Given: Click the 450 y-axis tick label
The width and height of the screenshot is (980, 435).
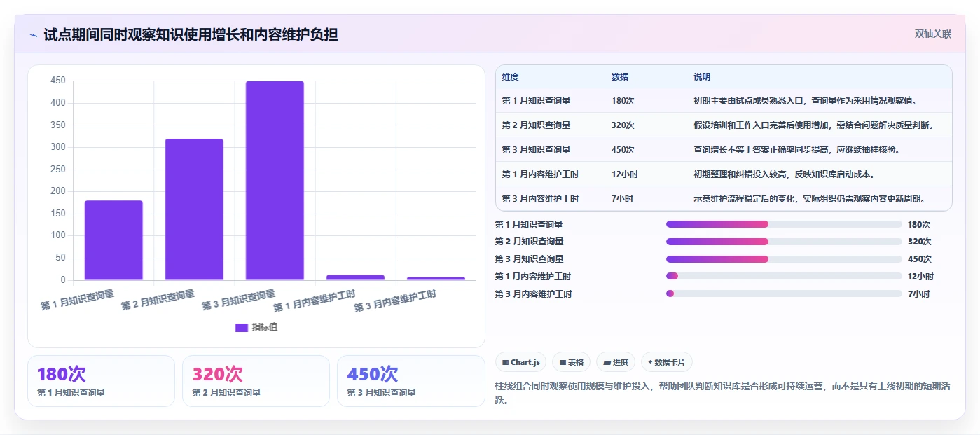Looking at the screenshot, I should (x=58, y=81).
